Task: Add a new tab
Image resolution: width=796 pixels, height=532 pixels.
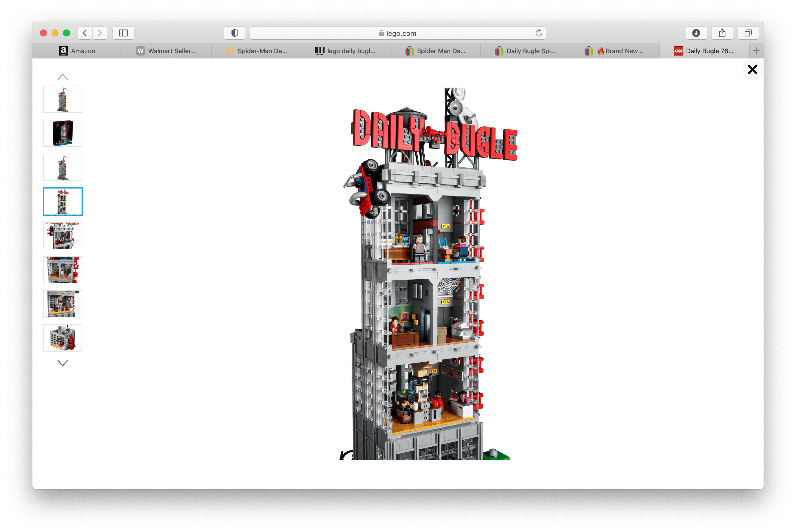Action: point(756,51)
